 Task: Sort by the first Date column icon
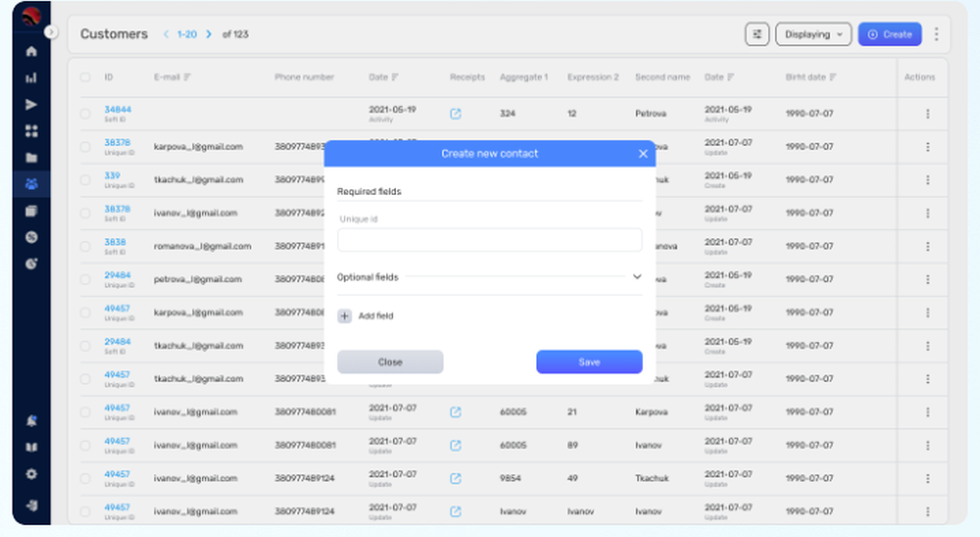[395, 76]
